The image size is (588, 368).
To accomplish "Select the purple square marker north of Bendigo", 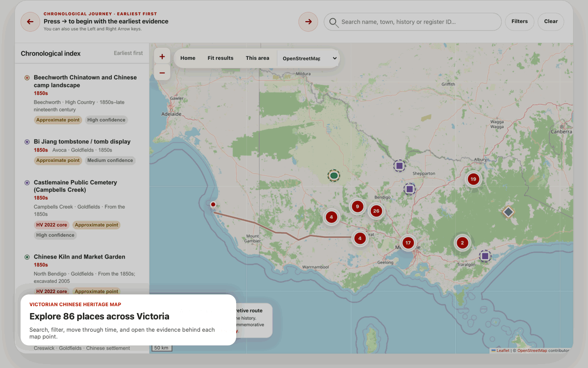I will pos(410,188).
